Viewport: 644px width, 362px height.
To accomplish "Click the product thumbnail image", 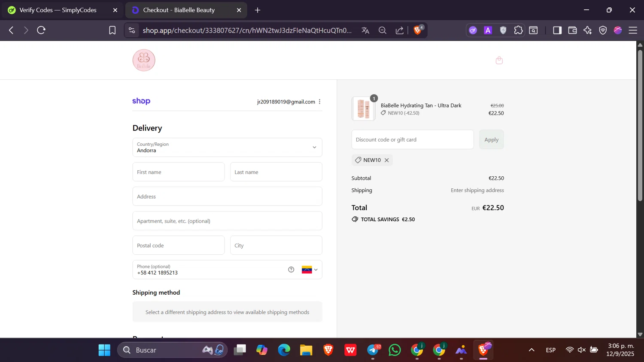I will (x=363, y=109).
